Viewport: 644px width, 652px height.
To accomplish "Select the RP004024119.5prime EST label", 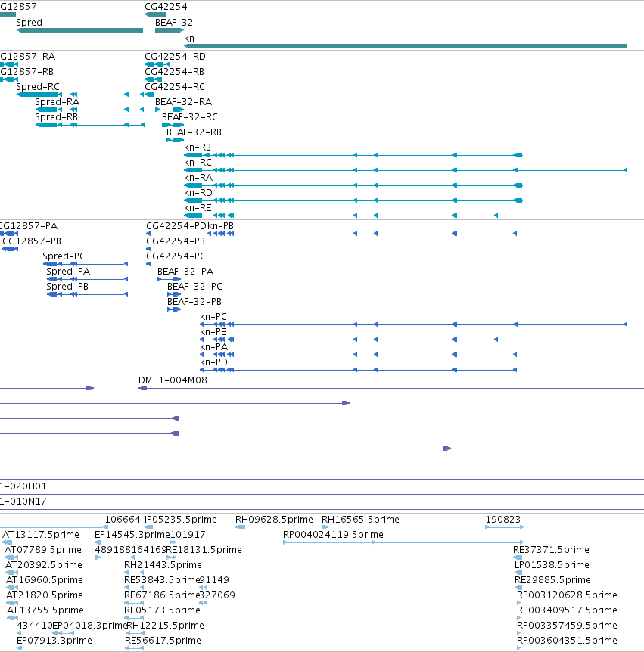I will coord(333,535).
